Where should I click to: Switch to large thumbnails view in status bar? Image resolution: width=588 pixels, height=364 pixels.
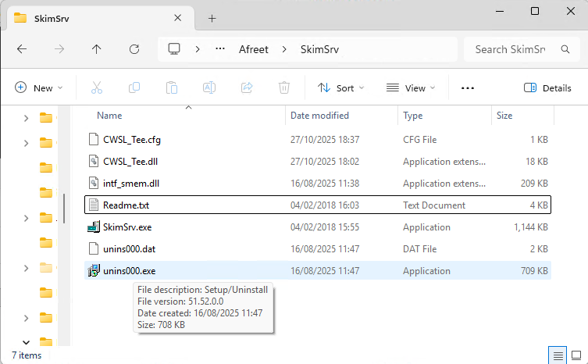coord(577,355)
